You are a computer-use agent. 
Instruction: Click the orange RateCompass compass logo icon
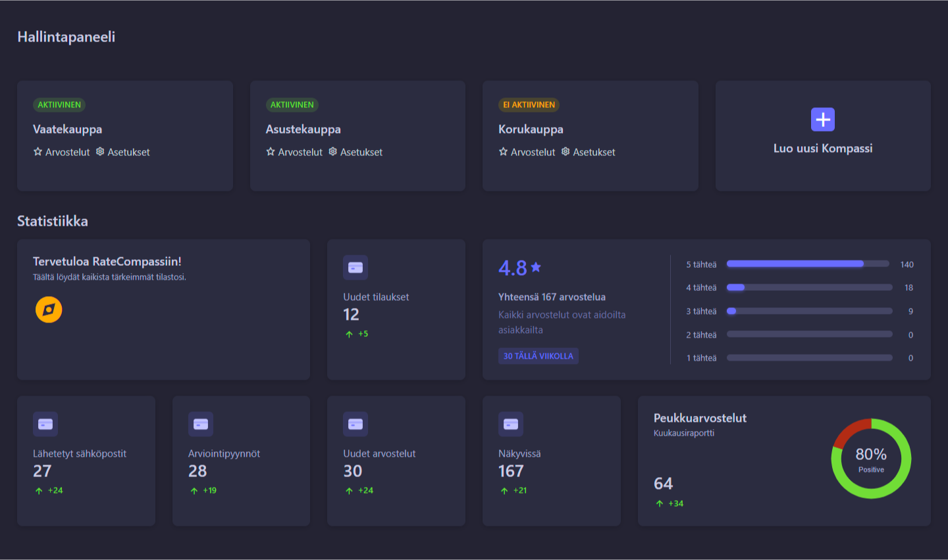(48, 308)
